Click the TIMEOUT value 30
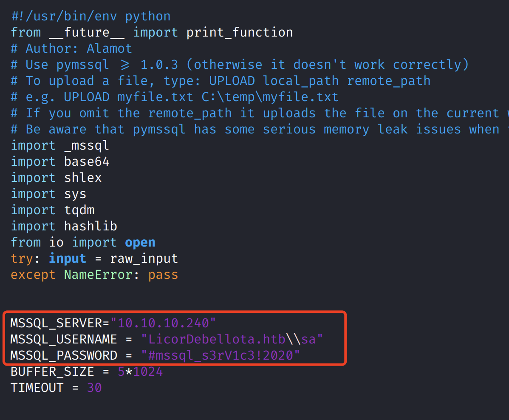Image resolution: width=509 pixels, height=420 pixels. click(x=94, y=388)
